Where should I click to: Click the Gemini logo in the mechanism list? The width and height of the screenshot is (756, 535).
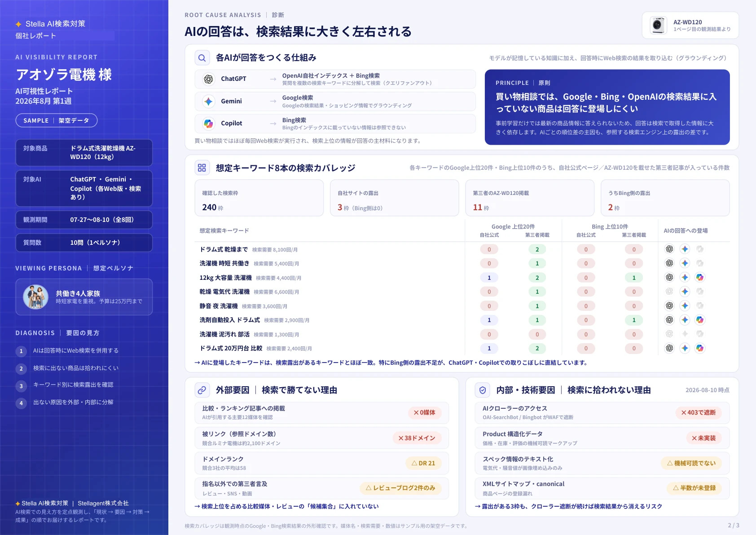208,102
